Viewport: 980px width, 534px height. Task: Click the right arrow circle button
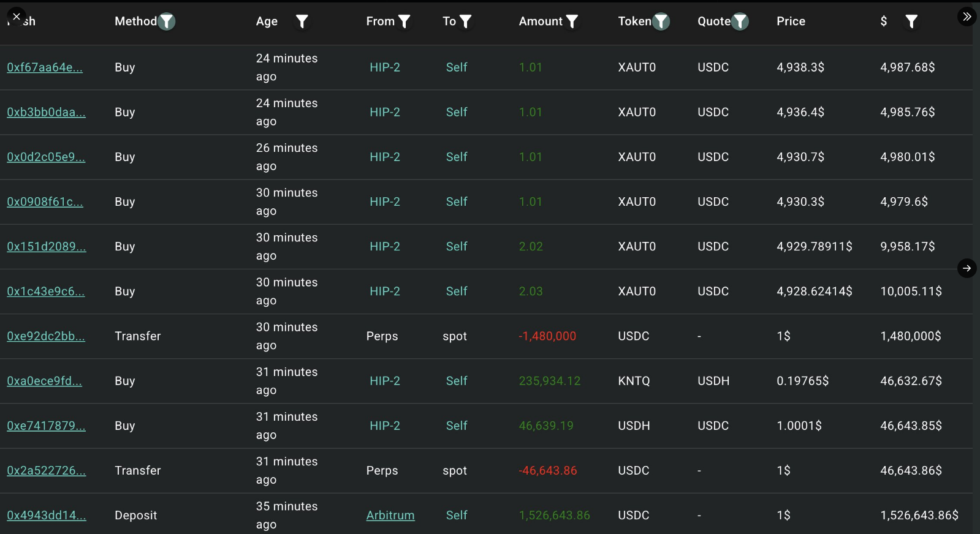click(967, 268)
